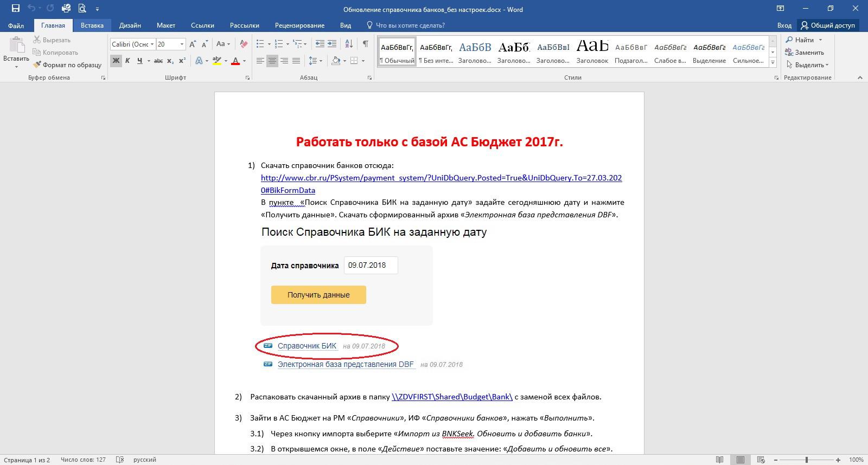868x465 pixels.
Task: Save the document with the floppy icon
Action: (16, 9)
